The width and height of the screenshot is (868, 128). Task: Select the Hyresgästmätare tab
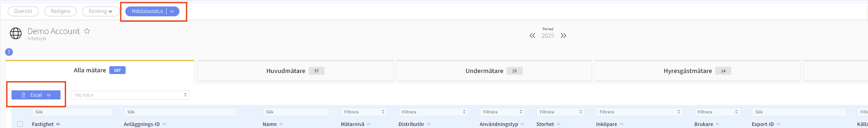coord(697,71)
